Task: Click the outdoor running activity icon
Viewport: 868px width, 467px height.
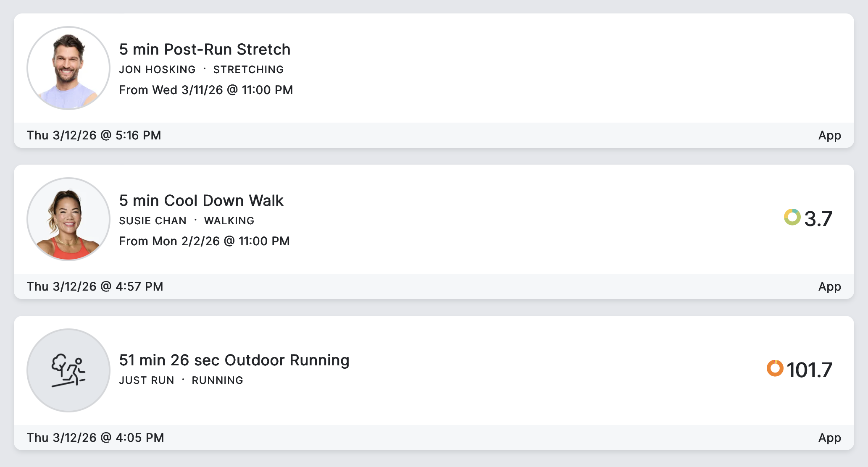Action: [68, 370]
